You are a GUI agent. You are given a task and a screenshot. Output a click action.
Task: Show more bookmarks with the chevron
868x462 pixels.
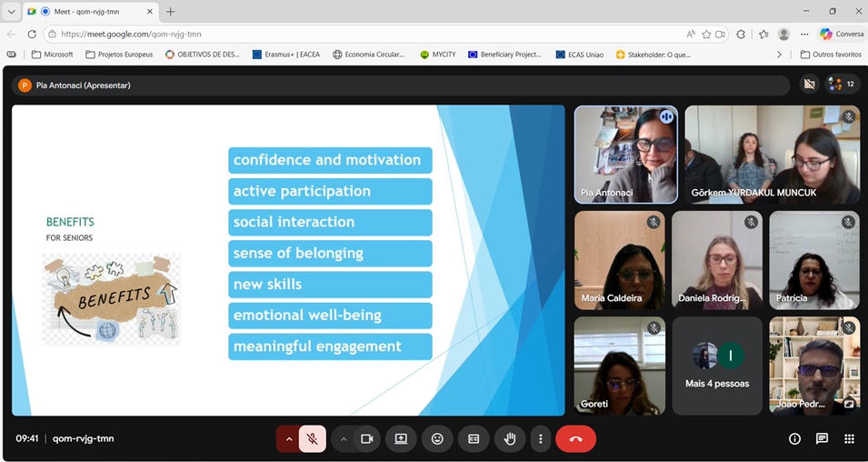pos(779,55)
